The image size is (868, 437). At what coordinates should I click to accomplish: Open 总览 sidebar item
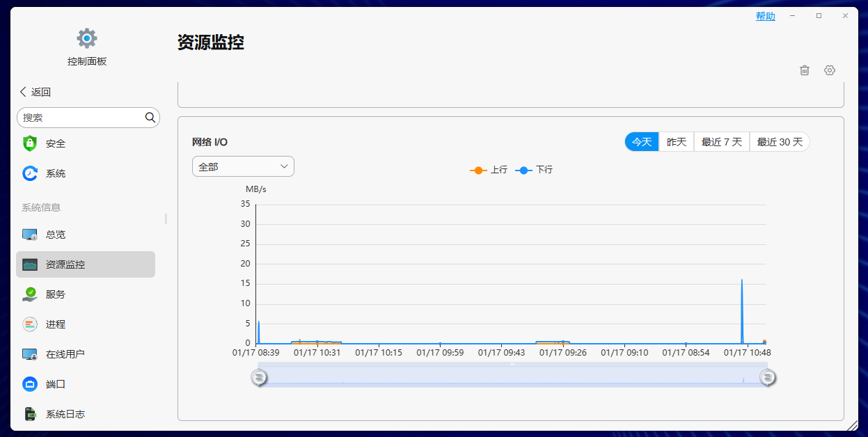pyautogui.click(x=56, y=235)
